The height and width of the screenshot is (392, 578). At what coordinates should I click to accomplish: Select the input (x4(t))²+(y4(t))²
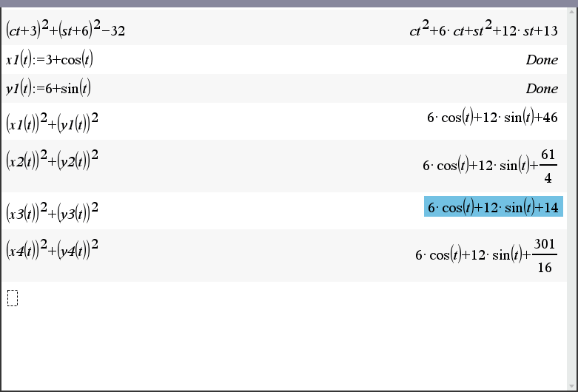click(52, 249)
